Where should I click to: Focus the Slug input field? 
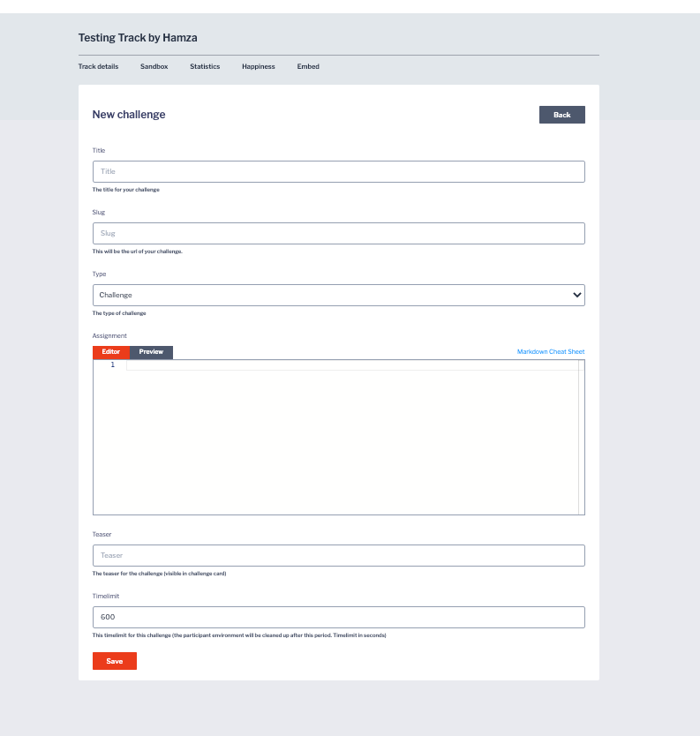(x=339, y=233)
